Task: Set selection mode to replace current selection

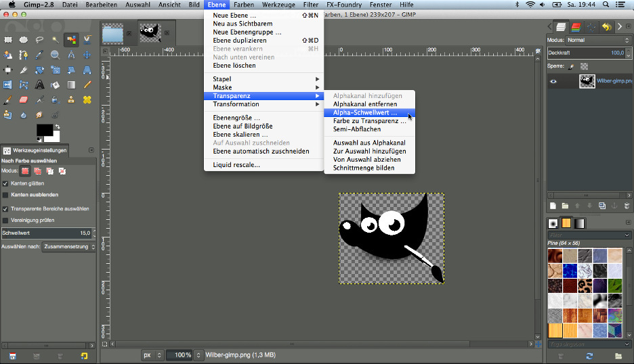Action: 25,171
